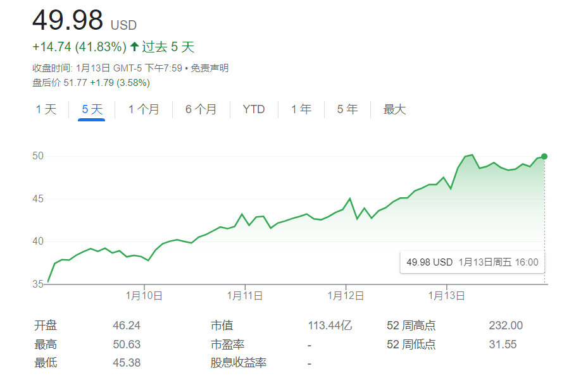The image size is (588, 378).
Task: Click the green endpoint dot on the chart
Action: (543, 156)
